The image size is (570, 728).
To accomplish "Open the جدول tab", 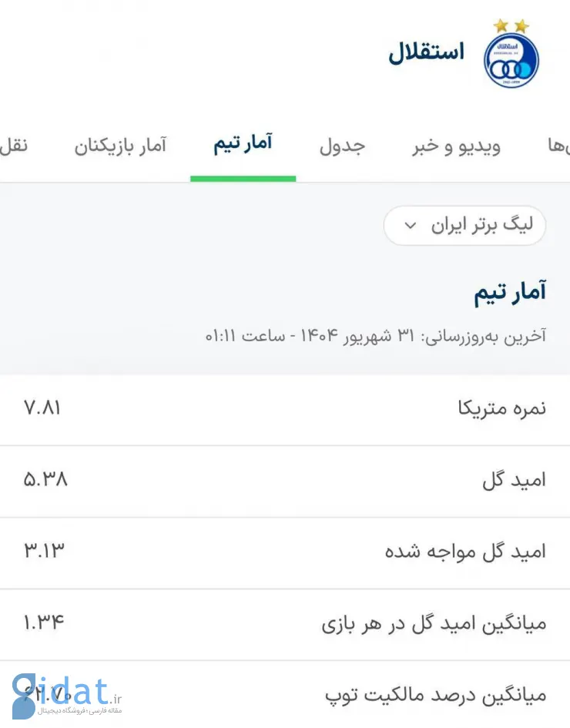I will (342, 146).
